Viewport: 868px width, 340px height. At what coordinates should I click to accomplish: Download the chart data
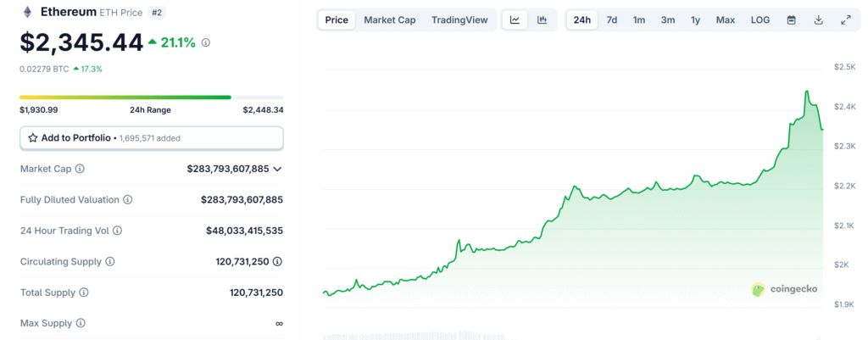(818, 20)
